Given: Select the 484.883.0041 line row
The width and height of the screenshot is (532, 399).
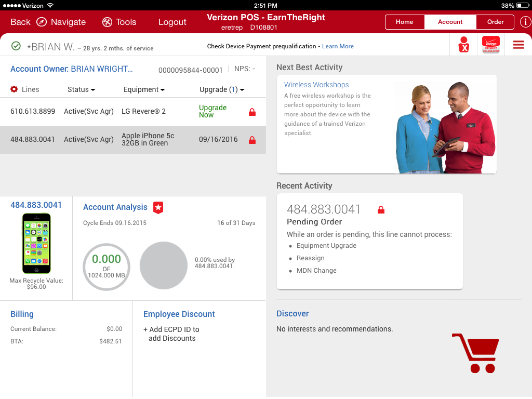Looking at the screenshot, I should 133,139.
